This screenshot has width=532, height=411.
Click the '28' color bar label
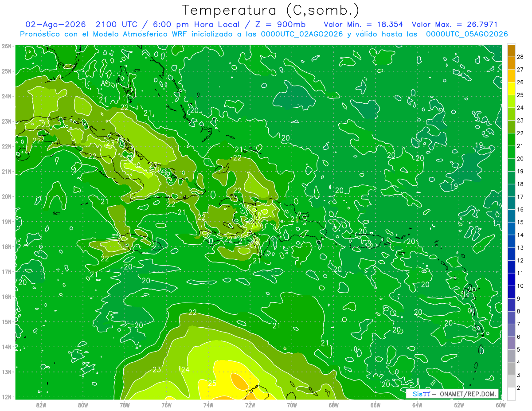pos(520,57)
